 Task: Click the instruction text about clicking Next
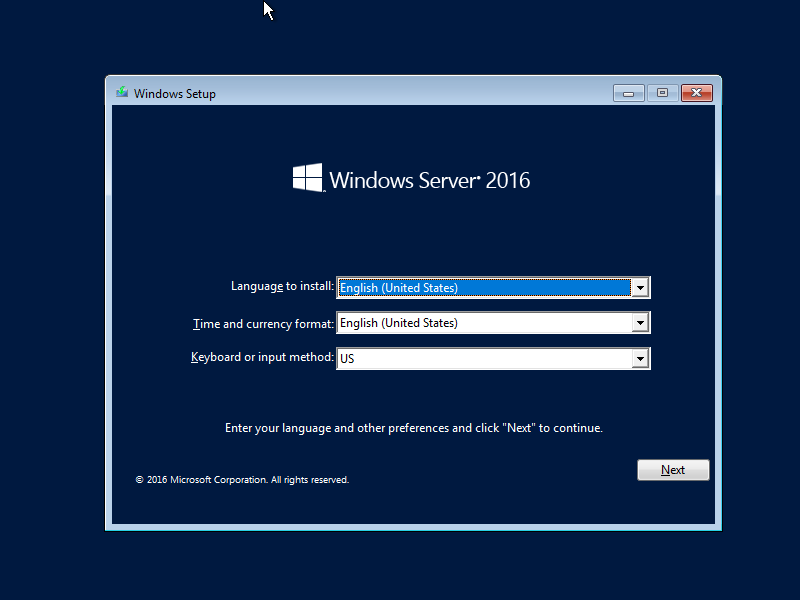coord(414,427)
